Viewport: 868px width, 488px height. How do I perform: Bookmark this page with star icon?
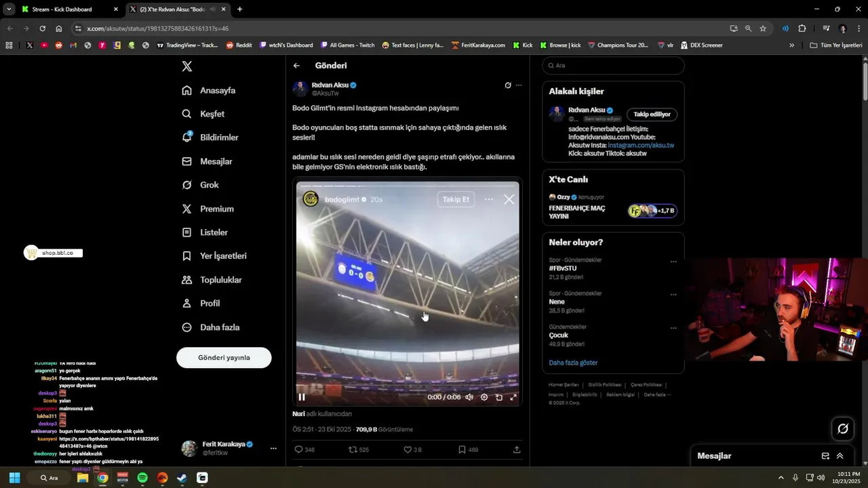763,28
